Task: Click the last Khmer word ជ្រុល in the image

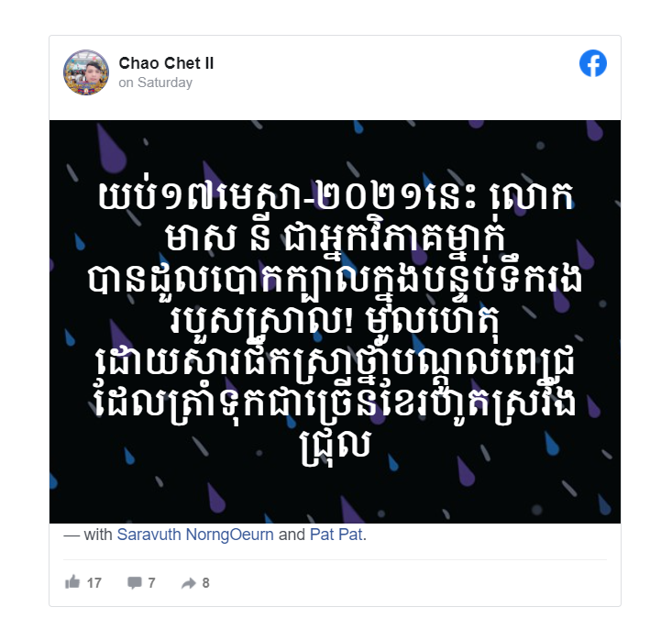Action: pyautogui.click(x=336, y=447)
